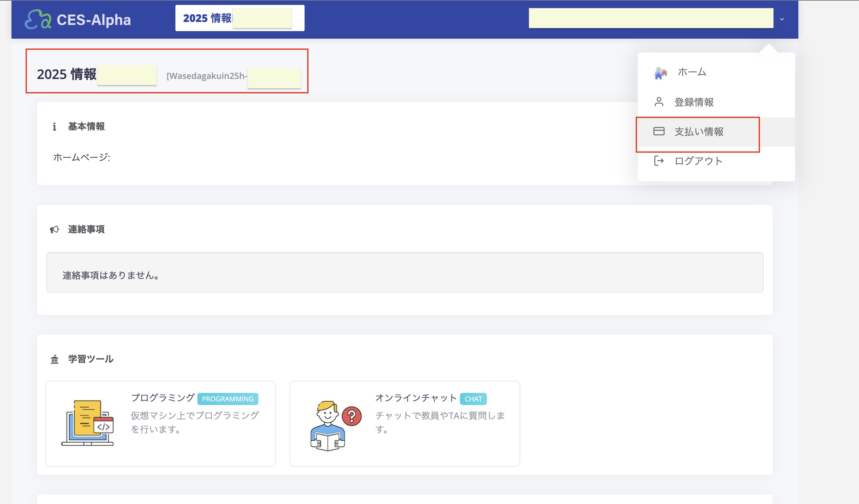Select ログアウト to sign out
The image size is (859, 504).
click(x=698, y=161)
